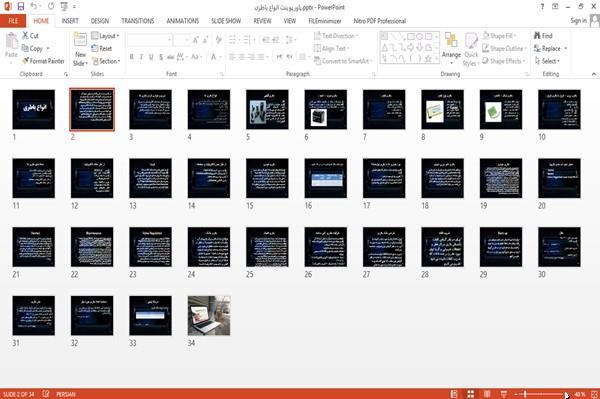Viewport: 600px width, 399px height.
Task: Toggle Bold formatting
Action: point(131,57)
